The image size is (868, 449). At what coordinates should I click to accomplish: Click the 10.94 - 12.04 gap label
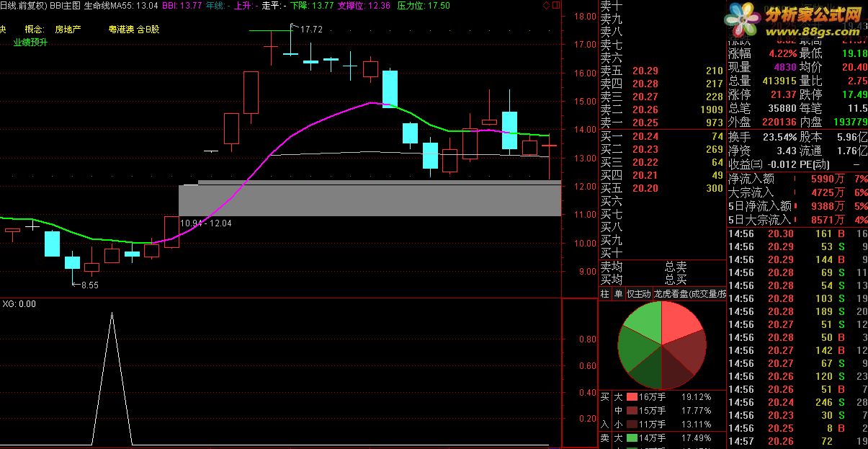206,223
